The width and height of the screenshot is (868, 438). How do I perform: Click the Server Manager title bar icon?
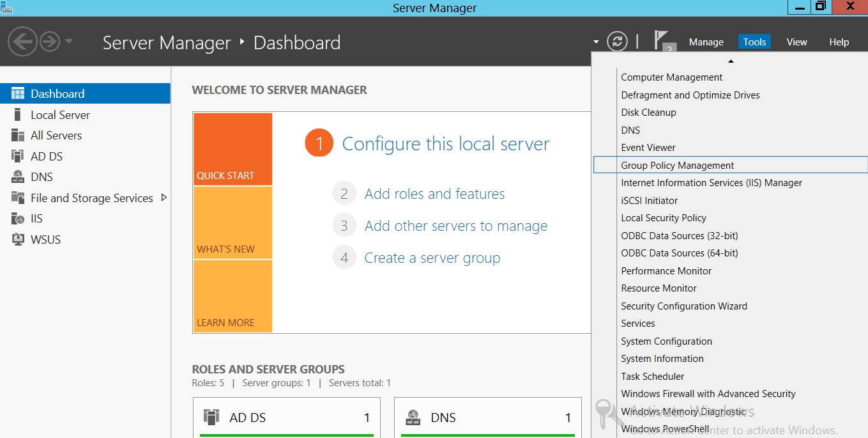(x=6, y=6)
